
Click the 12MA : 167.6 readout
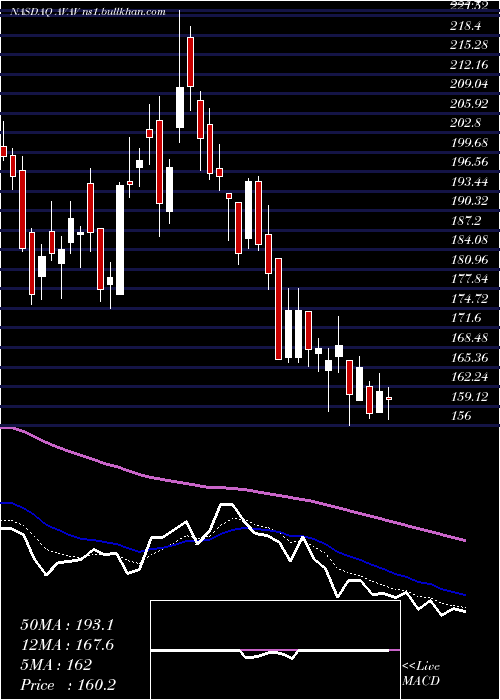(67, 645)
